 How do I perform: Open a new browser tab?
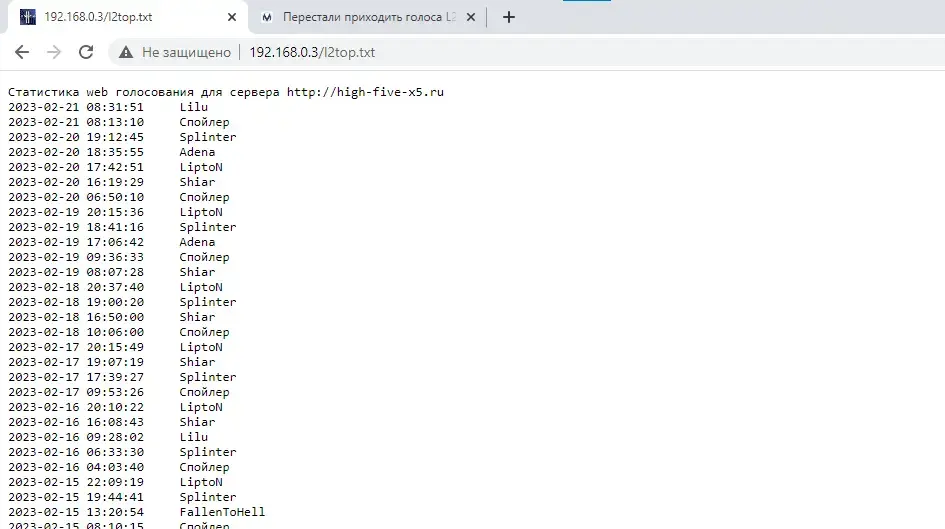tap(509, 17)
